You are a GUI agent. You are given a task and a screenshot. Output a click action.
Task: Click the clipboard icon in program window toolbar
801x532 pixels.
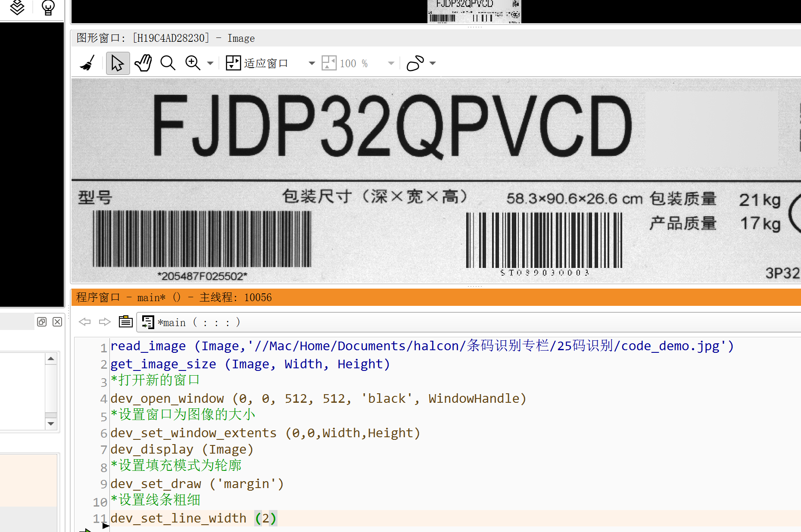click(x=125, y=321)
